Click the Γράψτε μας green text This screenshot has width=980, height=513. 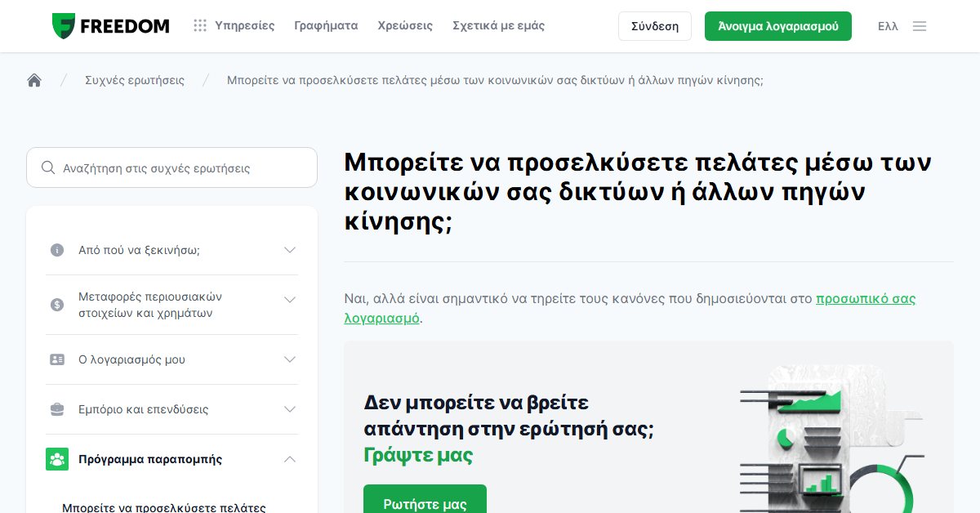click(418, 455)
